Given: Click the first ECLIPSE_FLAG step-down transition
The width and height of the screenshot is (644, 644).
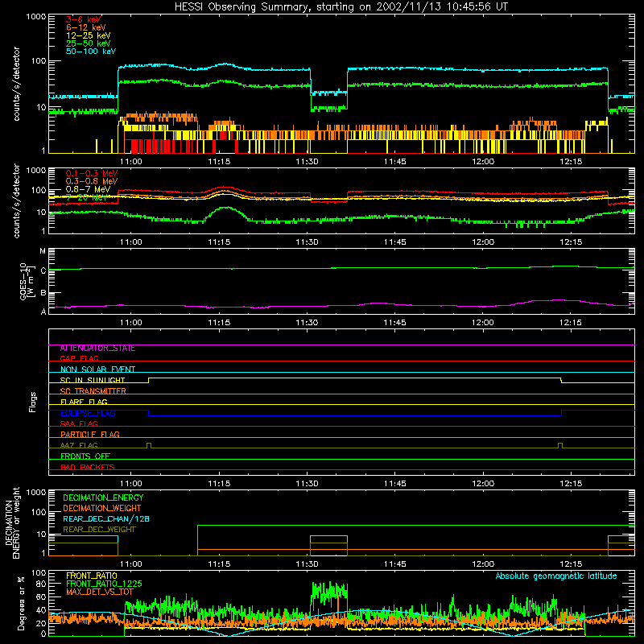Looking at the screenshot, I should click(x=149, y=413).
